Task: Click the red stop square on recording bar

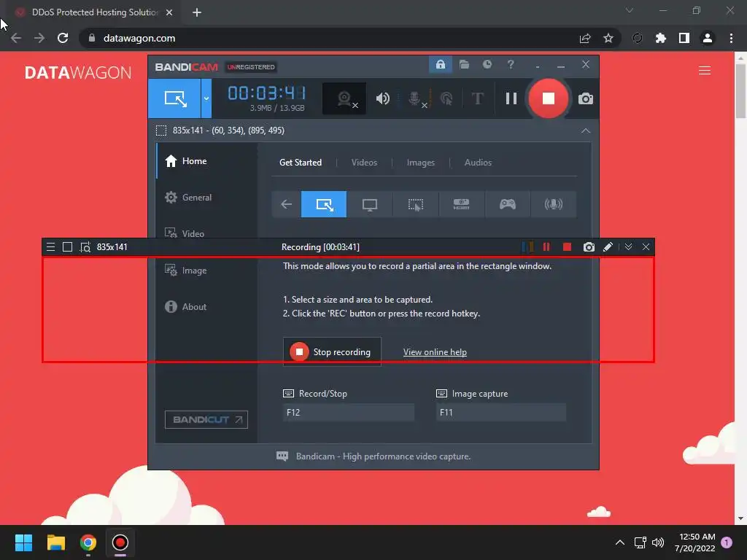Action: coord(567,246)
